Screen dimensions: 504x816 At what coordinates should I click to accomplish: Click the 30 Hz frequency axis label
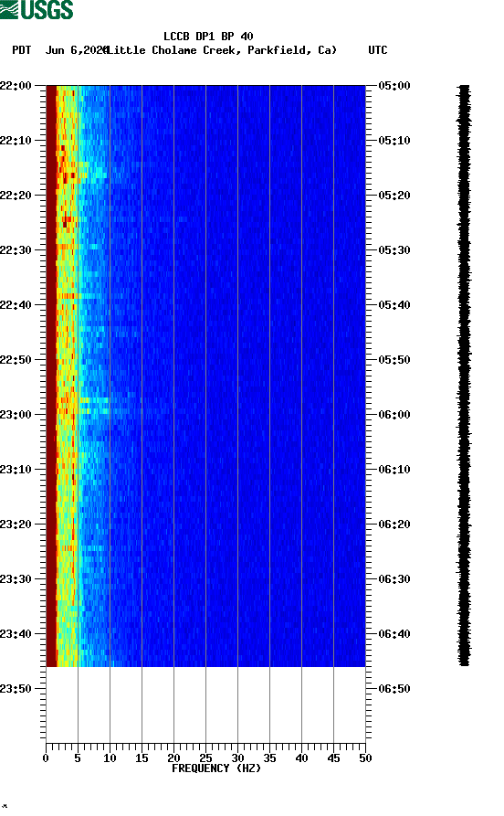(x=237, y=758)
